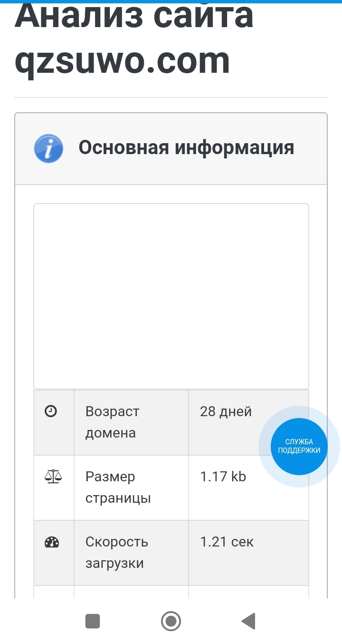Click the qzsuwo.com domain title
Viewport: 342px width, 644px height.
coord(123,61)
